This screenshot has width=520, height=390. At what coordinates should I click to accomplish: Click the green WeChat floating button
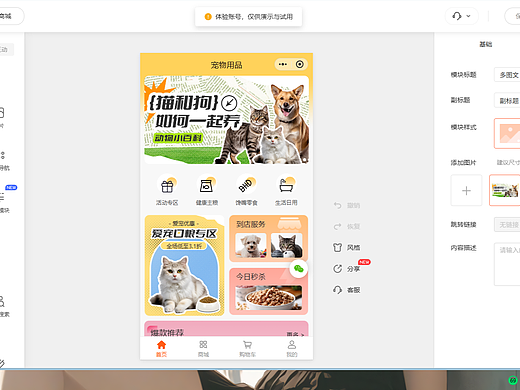point(299,269)
